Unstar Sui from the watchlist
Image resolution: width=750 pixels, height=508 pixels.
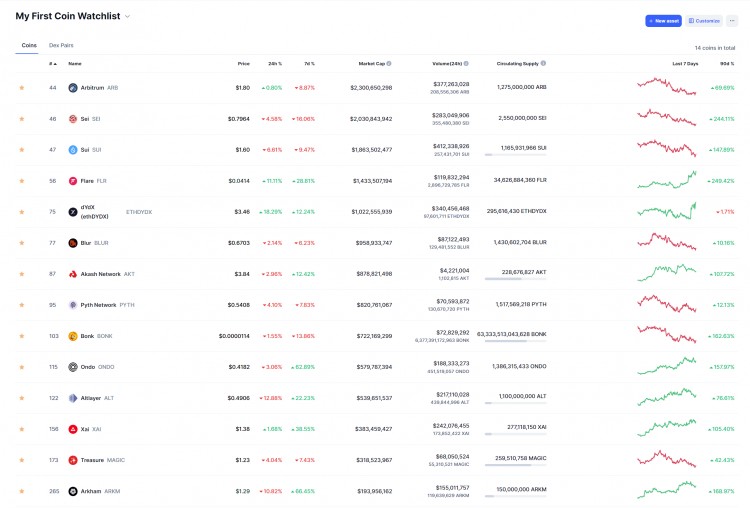coord(22,150)
